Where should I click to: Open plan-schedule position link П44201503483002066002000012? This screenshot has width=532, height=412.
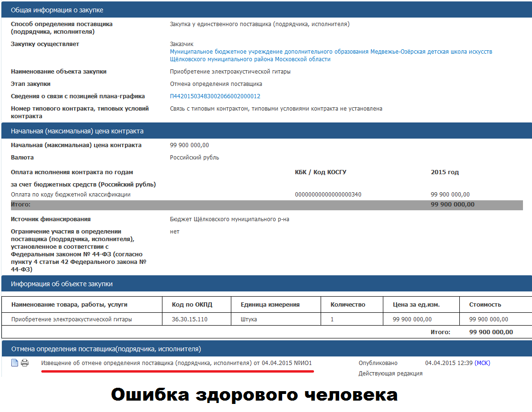tap(215, 96)
